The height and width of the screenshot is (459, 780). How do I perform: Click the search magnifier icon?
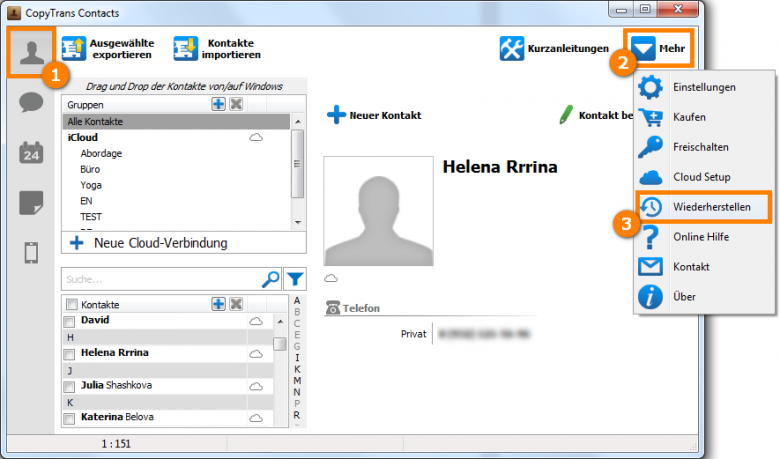271,279
